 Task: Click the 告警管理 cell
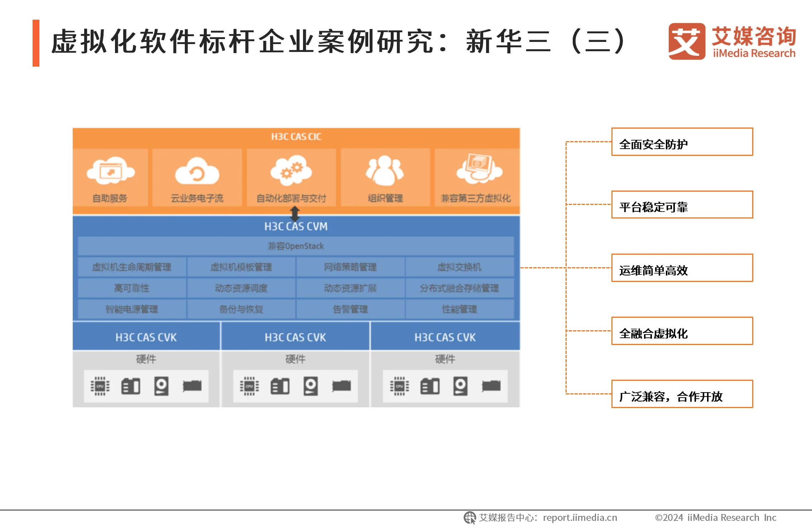[350, 309]
